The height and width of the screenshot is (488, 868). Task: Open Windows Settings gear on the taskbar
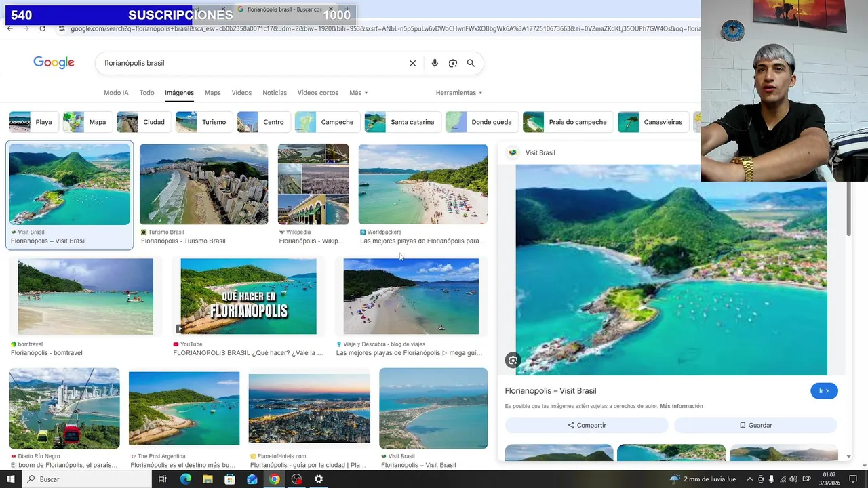coord(319,479)
